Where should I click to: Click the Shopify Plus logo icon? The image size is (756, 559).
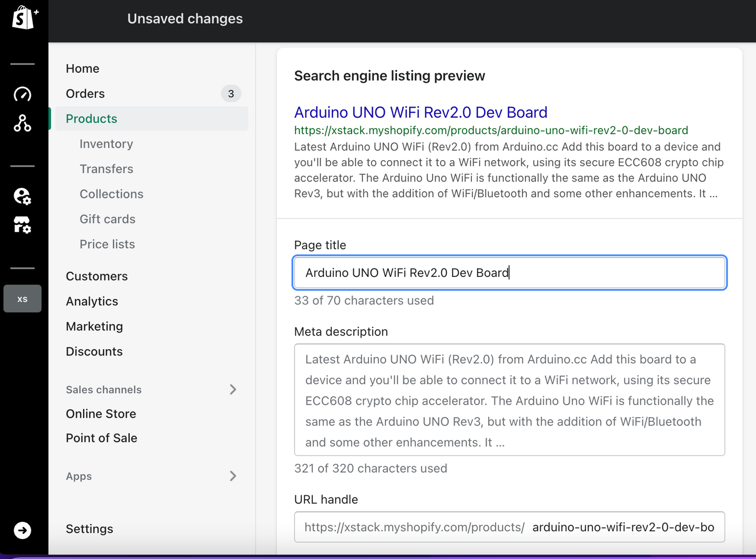[25, 17]
